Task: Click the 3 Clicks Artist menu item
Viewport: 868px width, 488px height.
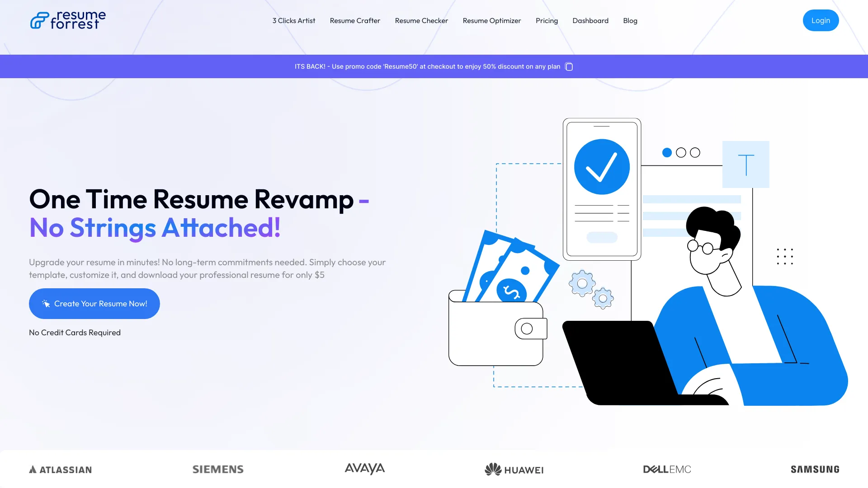Action: pos(294,20)
